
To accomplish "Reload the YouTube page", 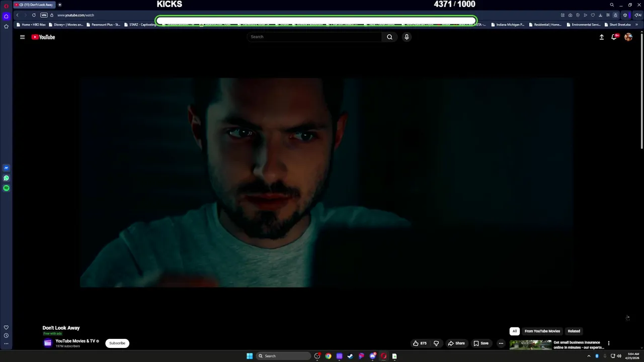I will (34, 15).
